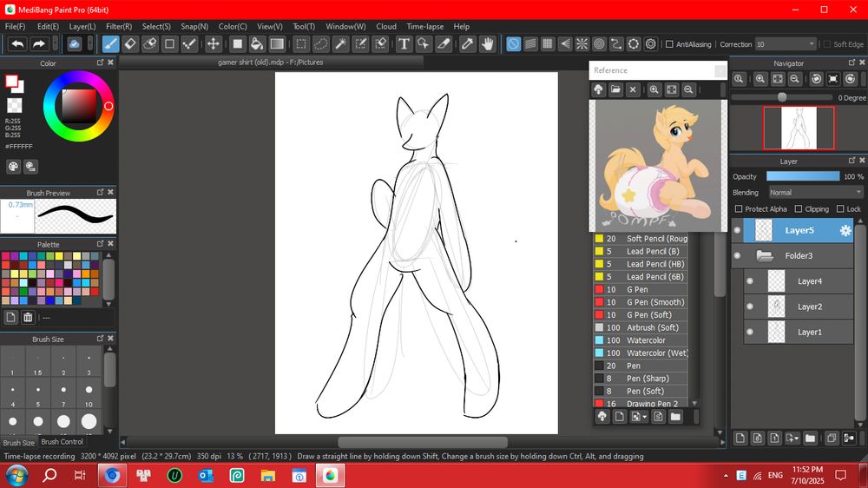Image resolution: width=868 pixels, height=488 pixels.
Task: Open snap settings gear
Action: point(651,43)
